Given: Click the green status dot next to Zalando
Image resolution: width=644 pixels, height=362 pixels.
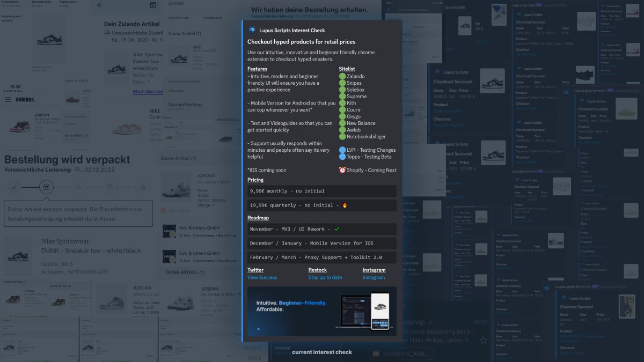Looking at the screenshot, I should pos(342,76).
